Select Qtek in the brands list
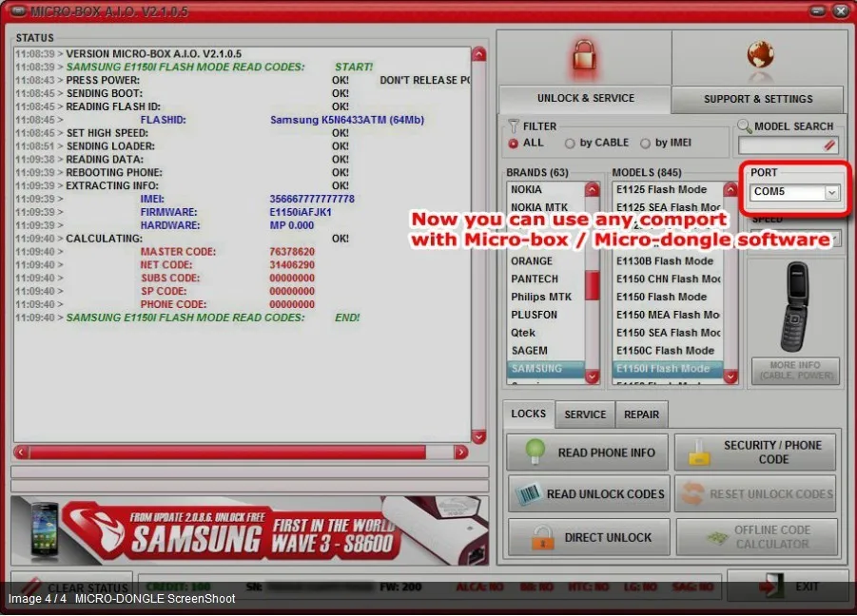Screen dimensions: 857x616 click(x=546, y=333)
